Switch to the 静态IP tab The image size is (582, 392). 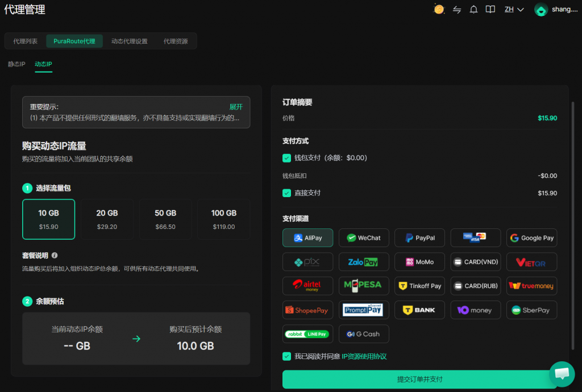pos(16,64)
